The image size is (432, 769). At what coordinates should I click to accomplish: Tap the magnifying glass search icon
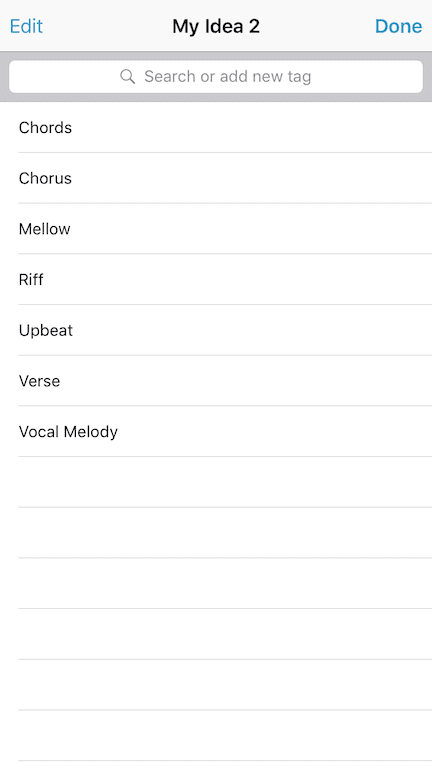(x=127, y=77)
